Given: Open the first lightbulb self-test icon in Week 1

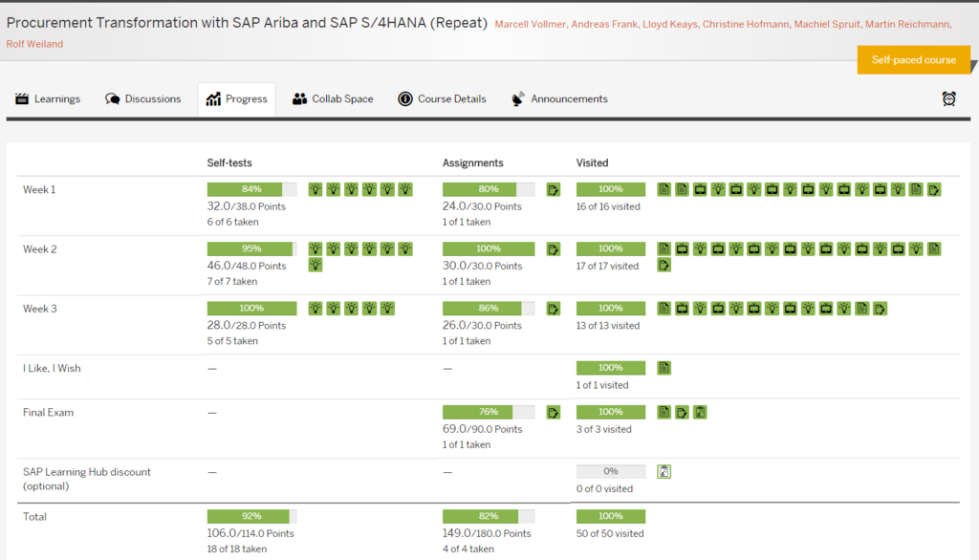Looking at the screenshot, I should [x=315, y=189].
